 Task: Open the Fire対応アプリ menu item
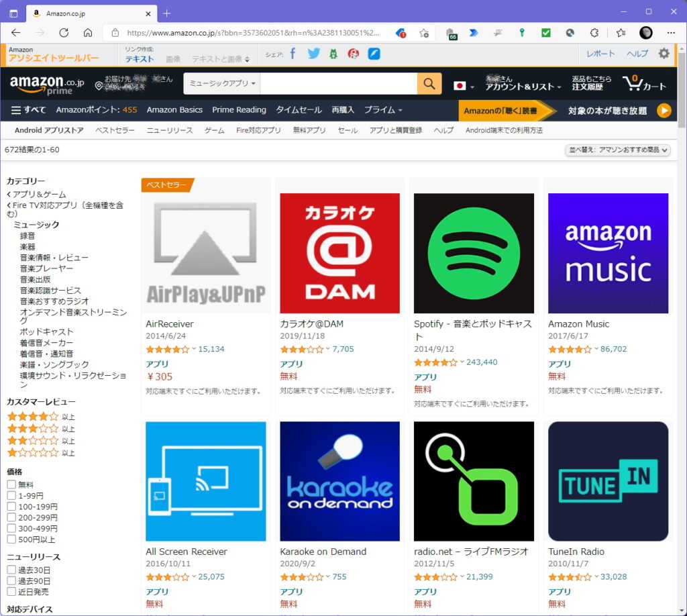(258, 130)
